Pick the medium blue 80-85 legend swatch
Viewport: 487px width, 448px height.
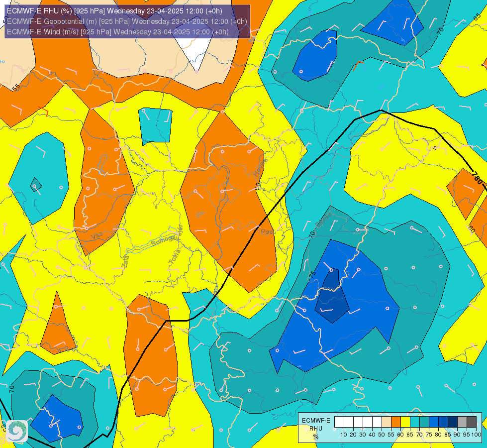443,422
